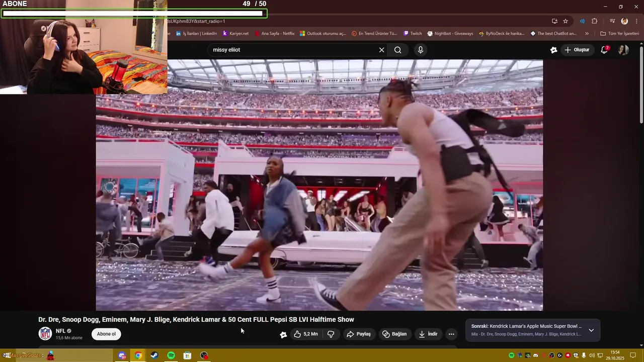Open the network status tray icon
644x362 pixels.
tap(600, 355)
